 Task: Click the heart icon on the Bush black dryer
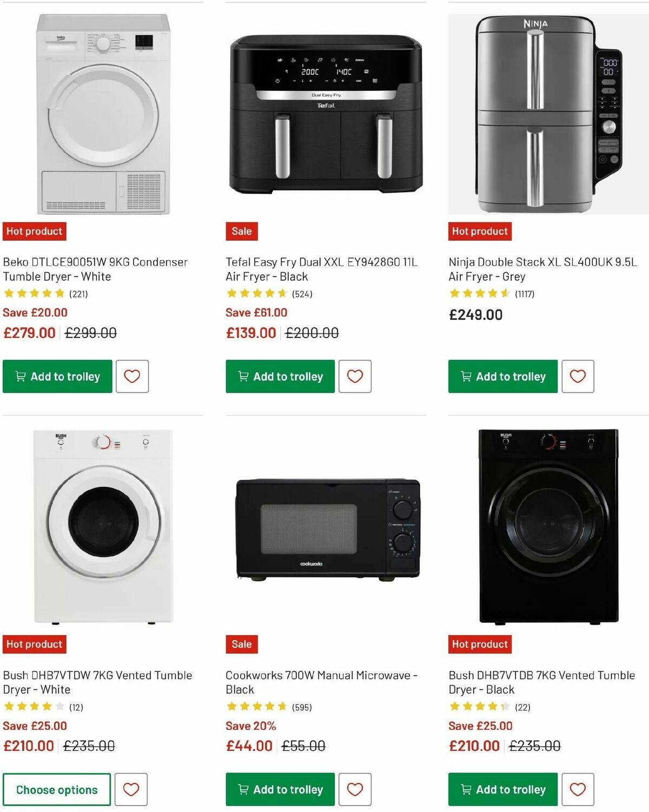[578, 790]
